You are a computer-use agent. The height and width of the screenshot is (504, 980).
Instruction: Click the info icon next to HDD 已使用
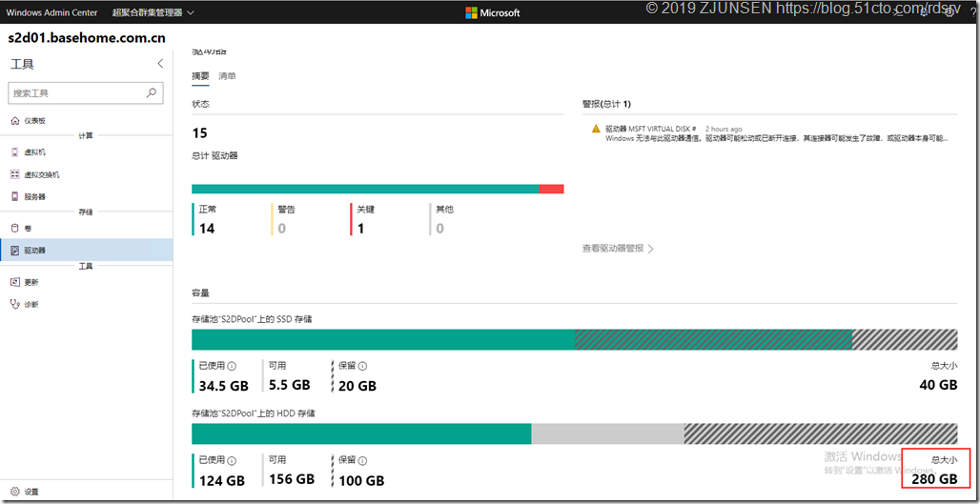(232, 461)
